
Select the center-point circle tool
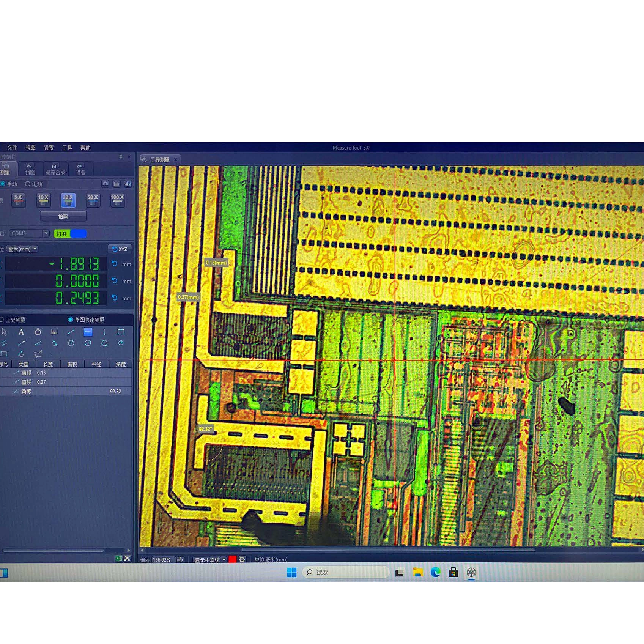[71, 343]
